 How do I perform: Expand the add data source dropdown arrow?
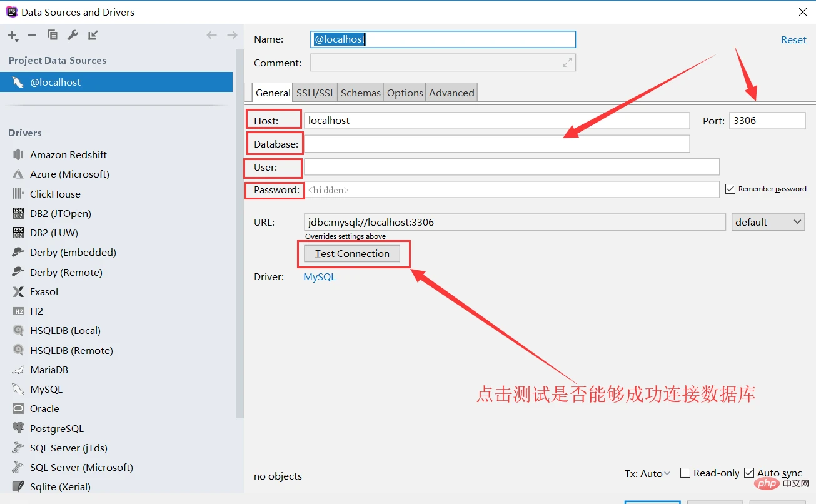[x=17, y=40]
